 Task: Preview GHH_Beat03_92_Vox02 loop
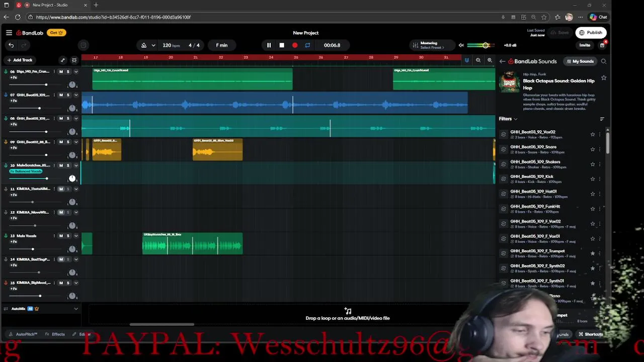(x=503, y=134)
